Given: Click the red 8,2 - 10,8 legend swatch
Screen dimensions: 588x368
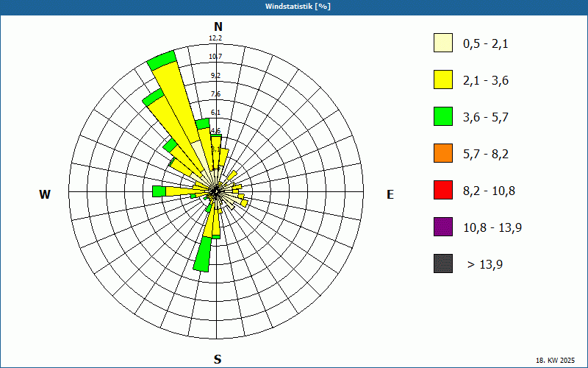Looking at the screenshot, I should tap(443, 190).
